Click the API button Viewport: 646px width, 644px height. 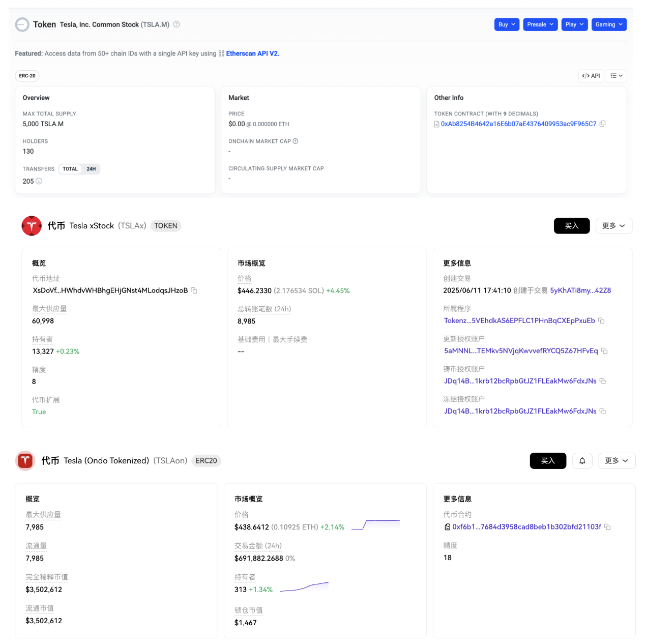[591, 76]
